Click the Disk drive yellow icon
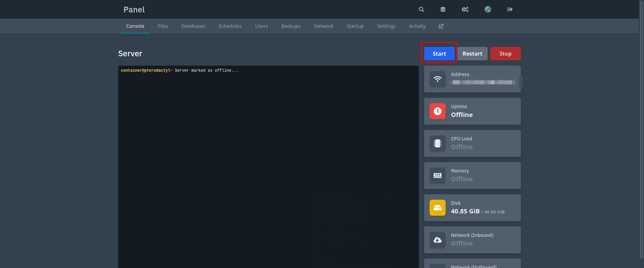This screenshot has width=644, height=268. point(438,208)
